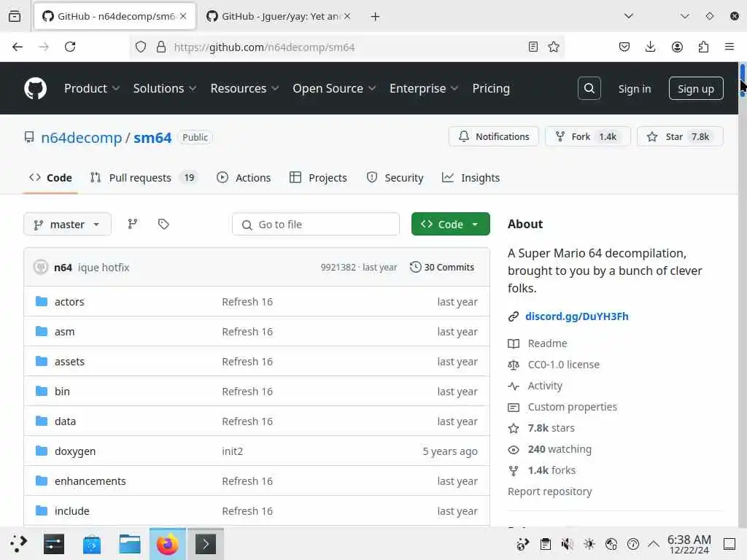Click the URL address bar

tap(348, 47)
